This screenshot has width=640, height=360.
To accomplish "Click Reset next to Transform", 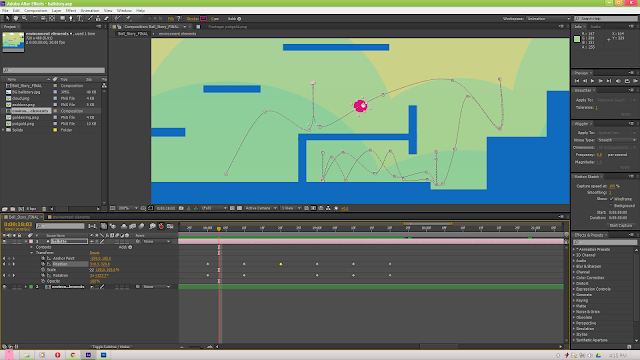I will pyautogui.click(x=94, y=253).
